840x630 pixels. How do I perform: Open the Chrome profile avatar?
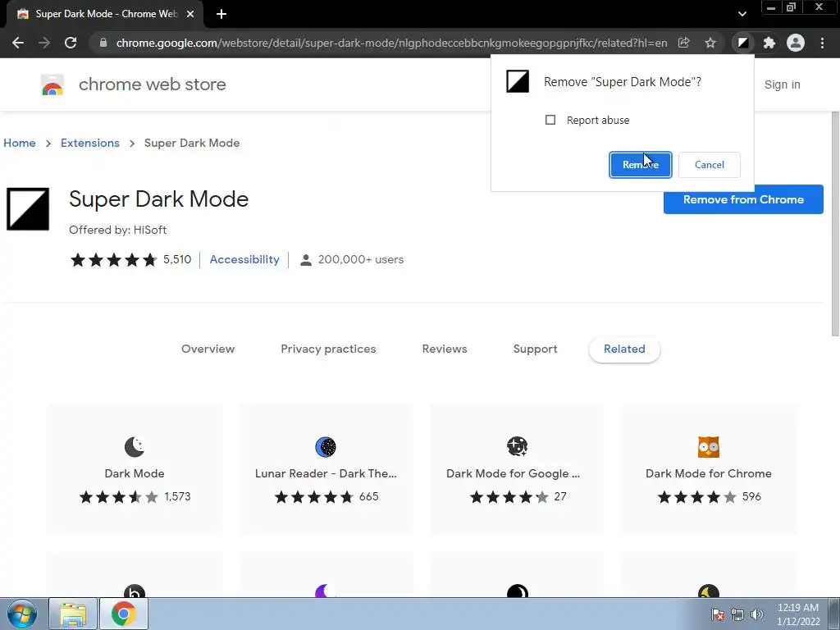click(x=796, y=43)
